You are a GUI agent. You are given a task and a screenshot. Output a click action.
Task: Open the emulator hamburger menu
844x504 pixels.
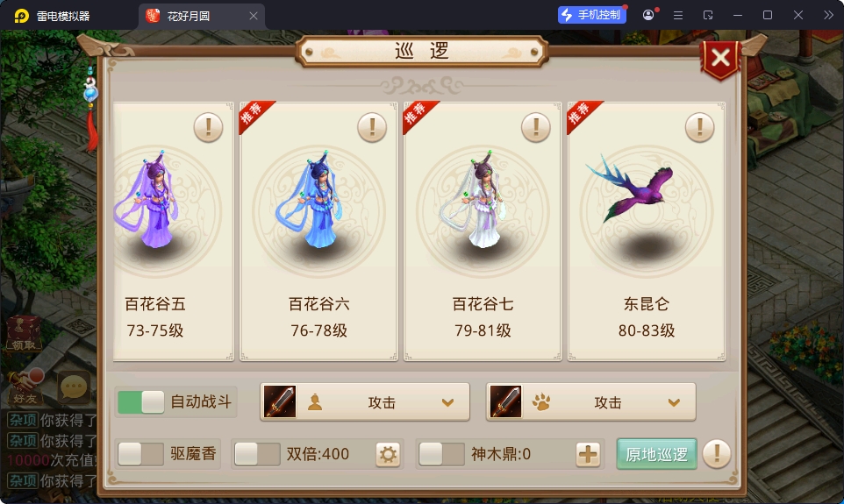click(678, 16)
